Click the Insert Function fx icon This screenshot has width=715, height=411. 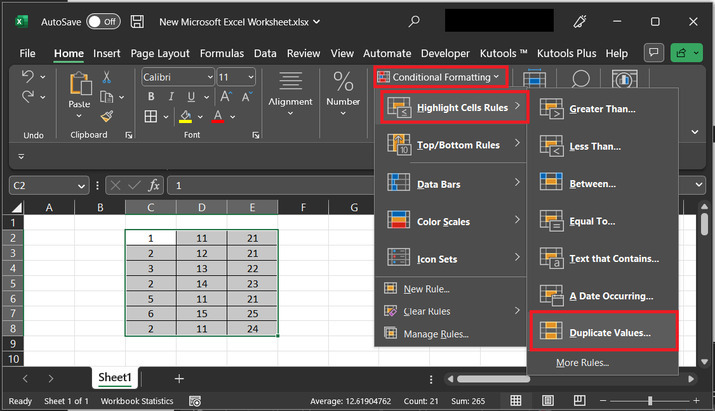(154, 185)
